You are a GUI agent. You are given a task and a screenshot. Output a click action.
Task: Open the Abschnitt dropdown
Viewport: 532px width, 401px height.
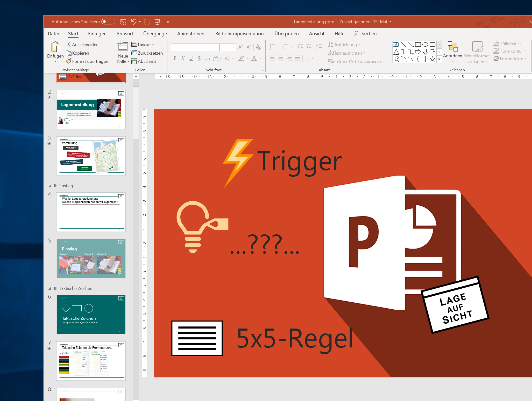coord(145,61)
